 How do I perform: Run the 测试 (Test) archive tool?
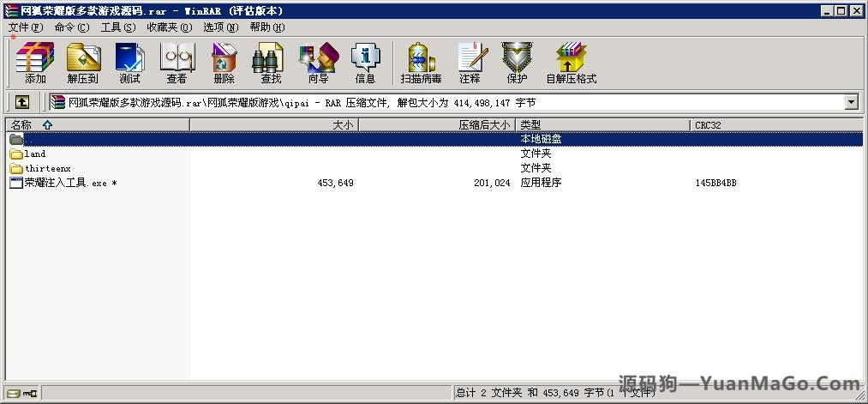tap(130, 63)
